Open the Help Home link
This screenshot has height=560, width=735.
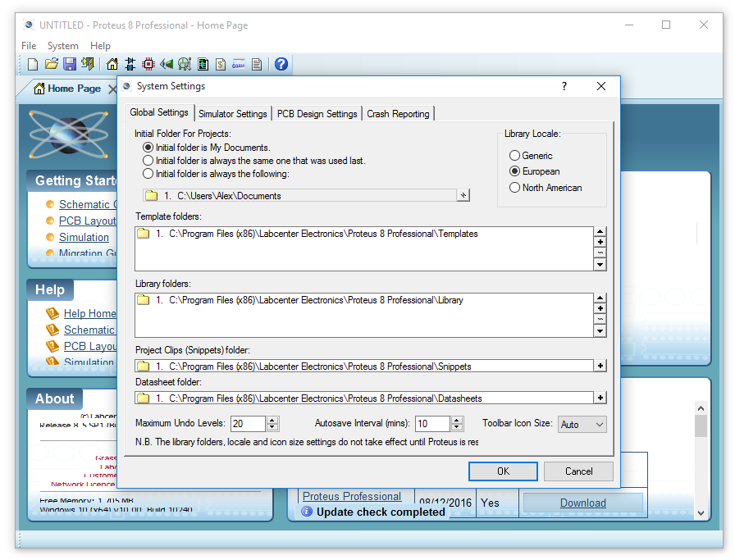[90, 313]
